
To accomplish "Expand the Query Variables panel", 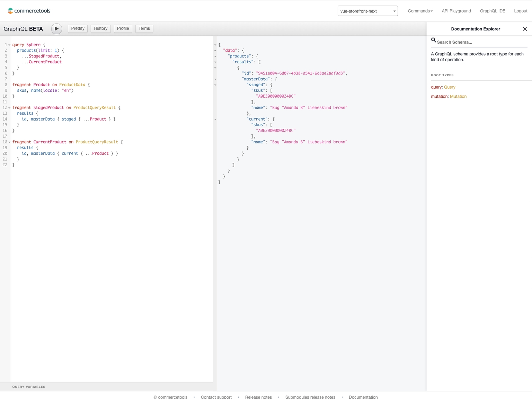I will click(106, 387).
